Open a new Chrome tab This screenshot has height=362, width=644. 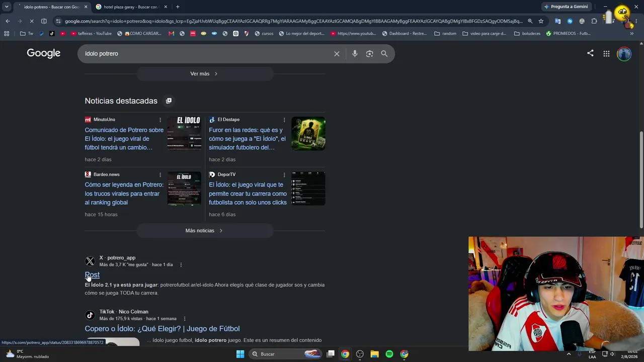(178, 7)
